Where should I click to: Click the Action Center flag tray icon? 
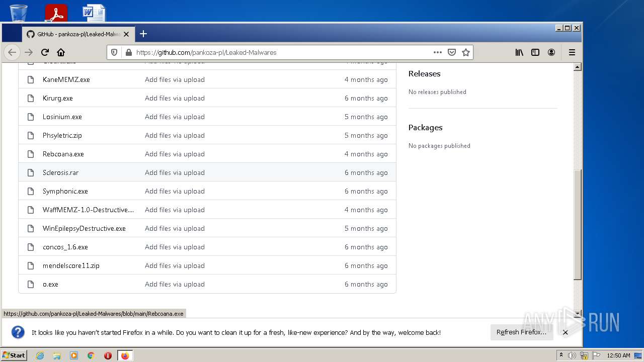click(596, 355)
